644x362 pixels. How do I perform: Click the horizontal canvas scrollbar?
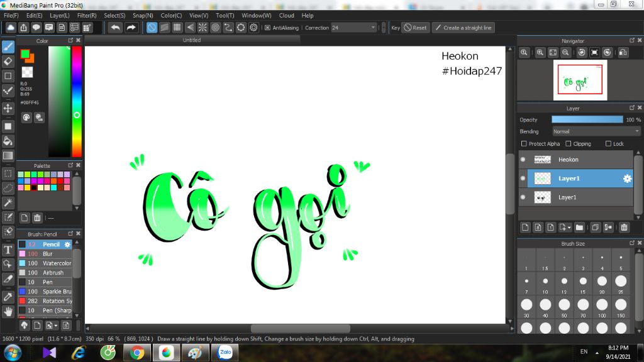coord(300,328)
